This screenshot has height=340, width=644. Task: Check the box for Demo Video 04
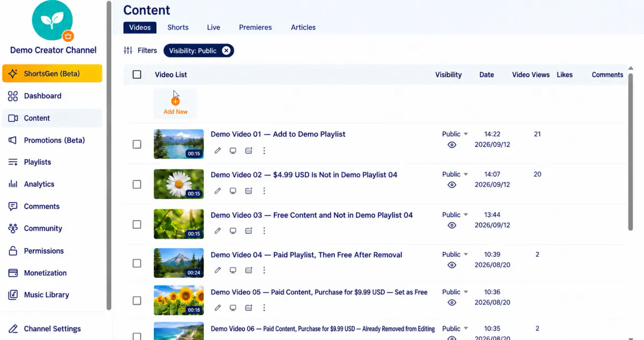[x=137, y=263]
